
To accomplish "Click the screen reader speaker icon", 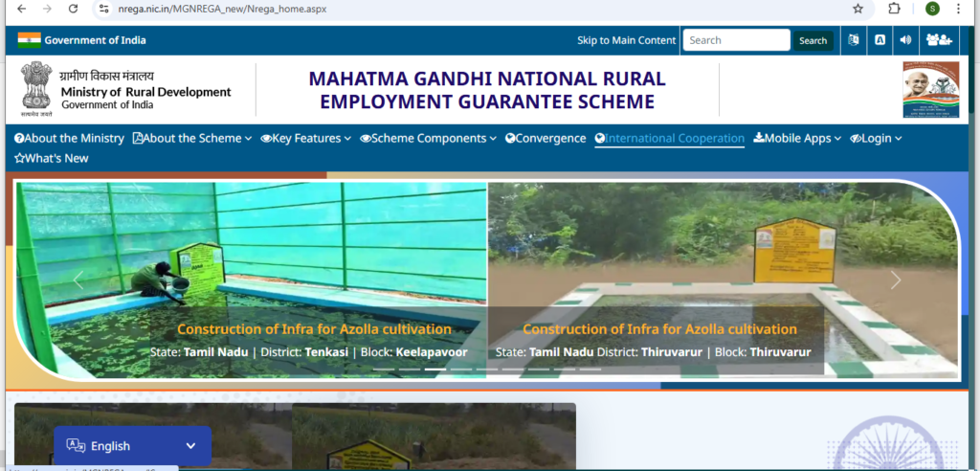I will (905, 40).
